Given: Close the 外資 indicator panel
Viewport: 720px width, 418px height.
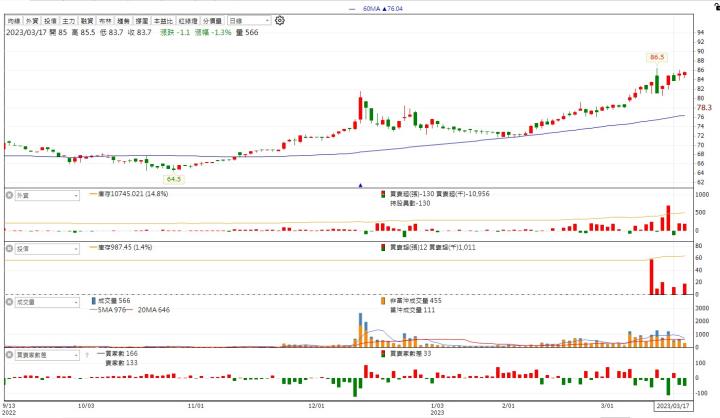Looking at the screenshot, I should pyautogui.click(x=9, y=196).
